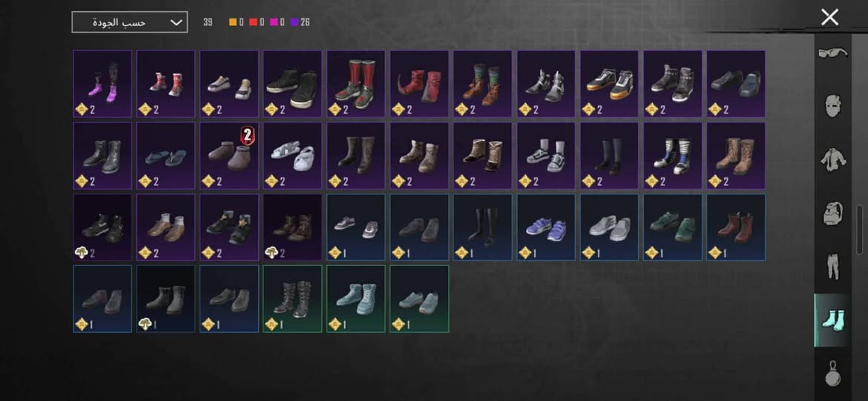
Task: Select the blue velcro sneakers
Action: 546,227
